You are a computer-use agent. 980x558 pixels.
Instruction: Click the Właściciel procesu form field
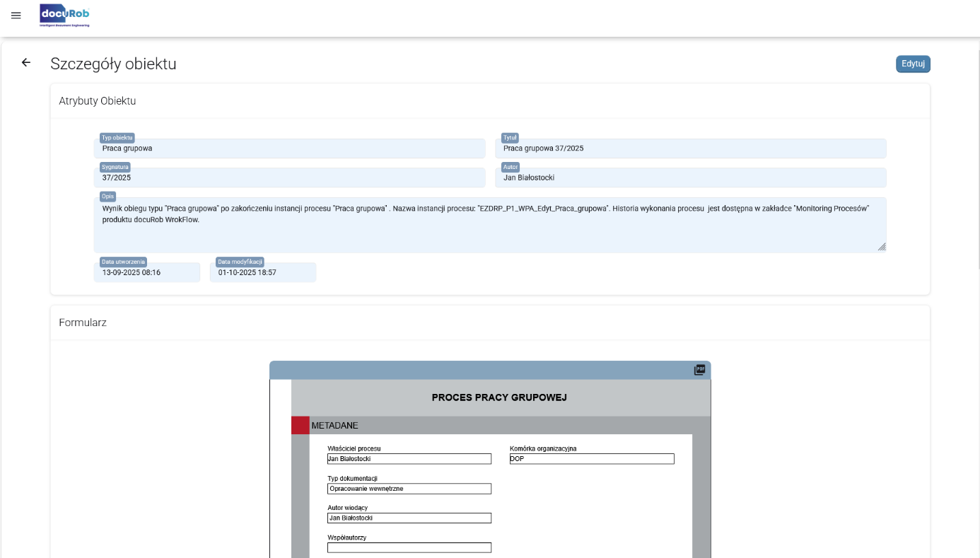409,459
